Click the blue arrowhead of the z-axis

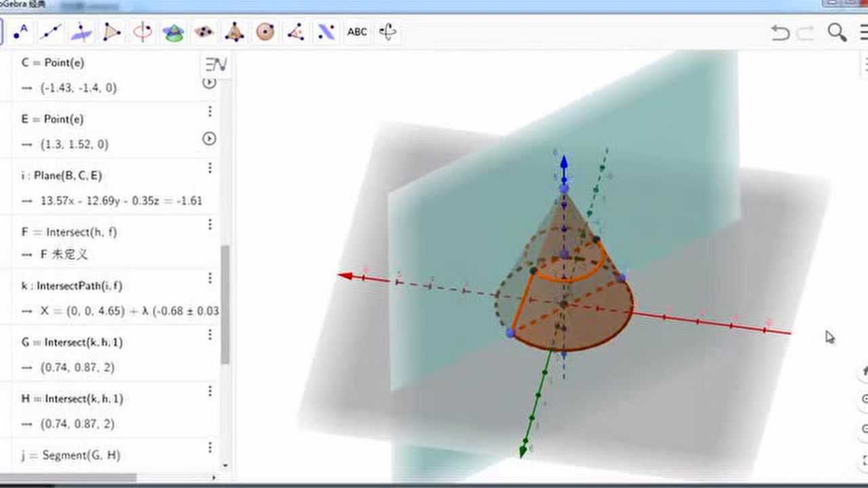click(564, 163)
